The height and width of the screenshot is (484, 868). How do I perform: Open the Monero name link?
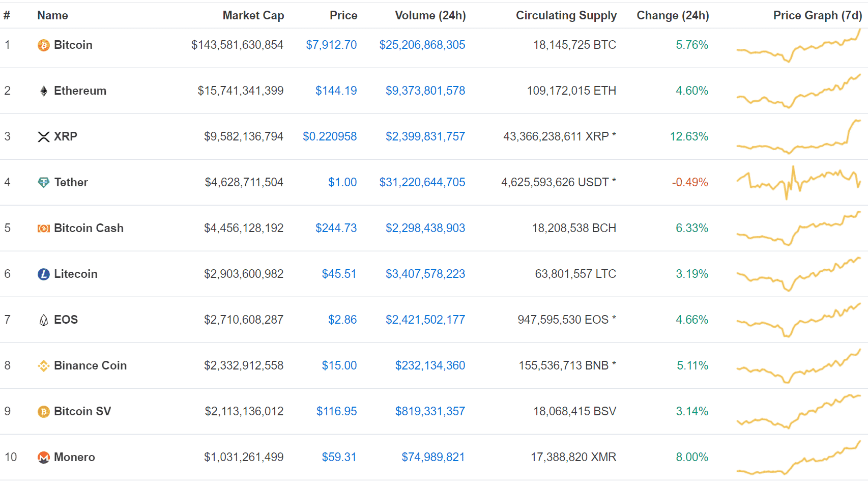click(x=75, y=457)
